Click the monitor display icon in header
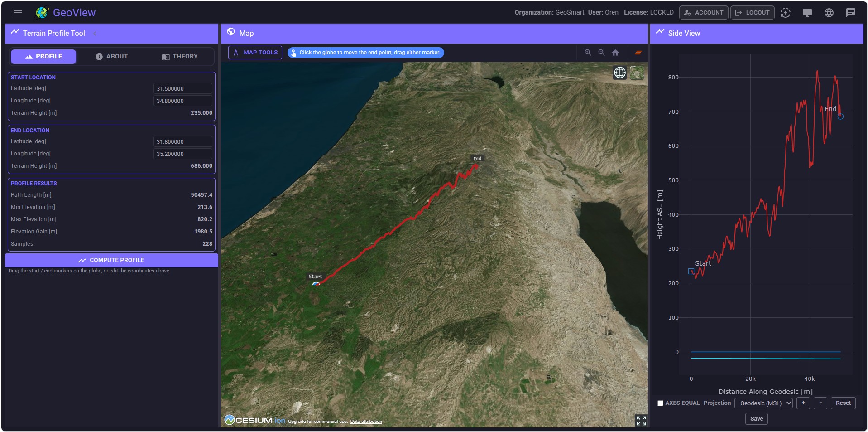The image size is (868, 432). point(807,13)
